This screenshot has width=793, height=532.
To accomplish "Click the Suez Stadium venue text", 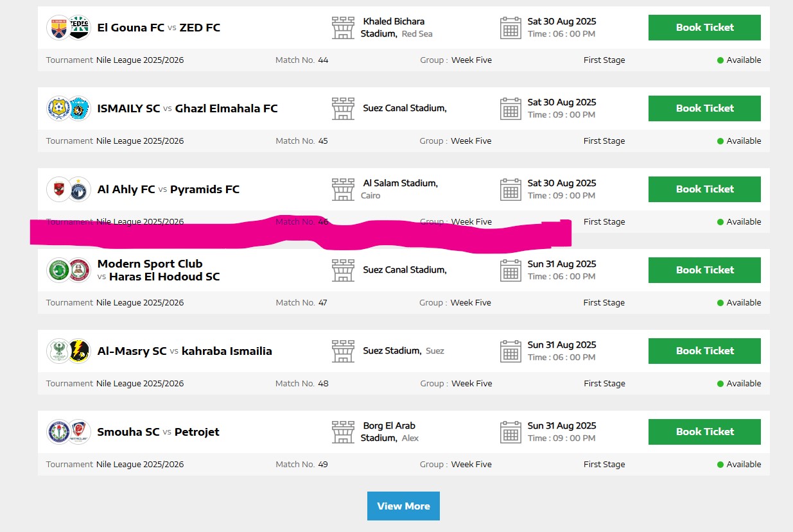I will [x=403, y=351].
